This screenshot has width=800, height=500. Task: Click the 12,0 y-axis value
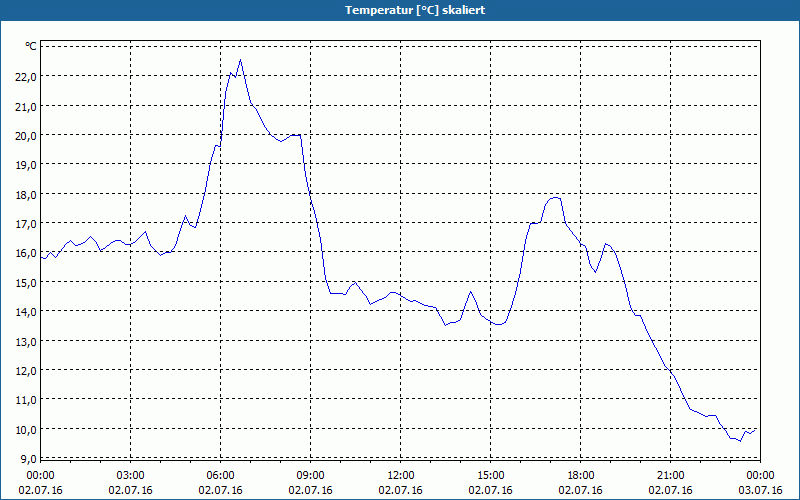(27, 370)
